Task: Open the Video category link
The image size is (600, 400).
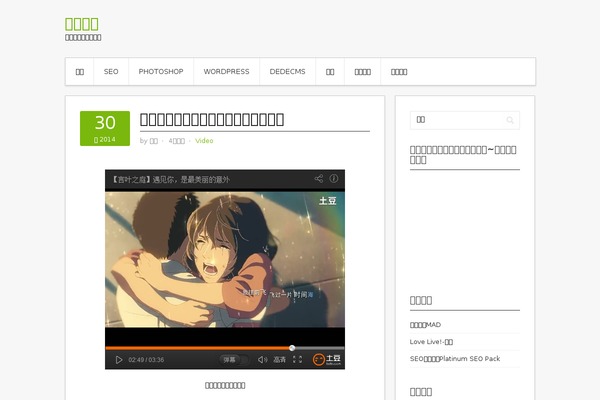Action: coord(204,141)
